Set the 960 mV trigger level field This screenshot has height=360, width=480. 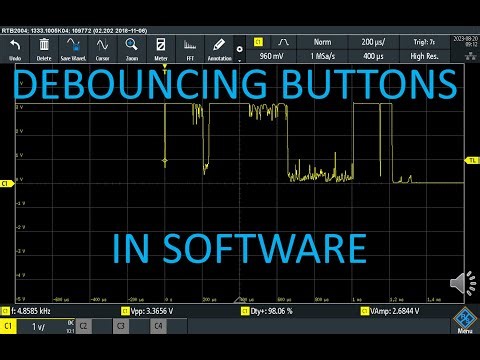coord(271,56)
